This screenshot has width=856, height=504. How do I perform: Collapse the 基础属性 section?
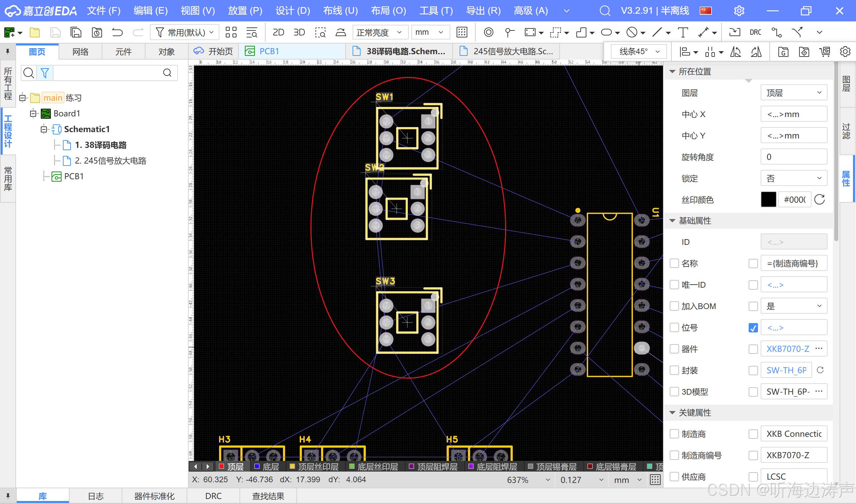[672, 221]
